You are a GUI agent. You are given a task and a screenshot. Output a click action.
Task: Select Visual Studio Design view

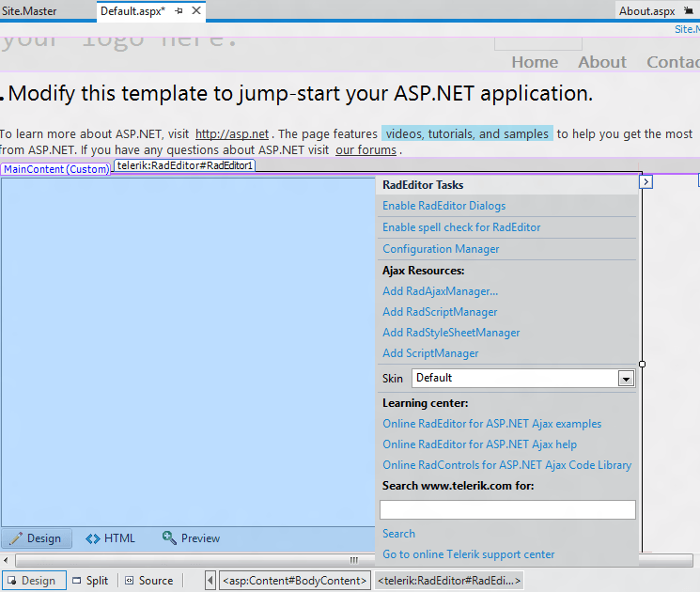[x=34, y=581]
